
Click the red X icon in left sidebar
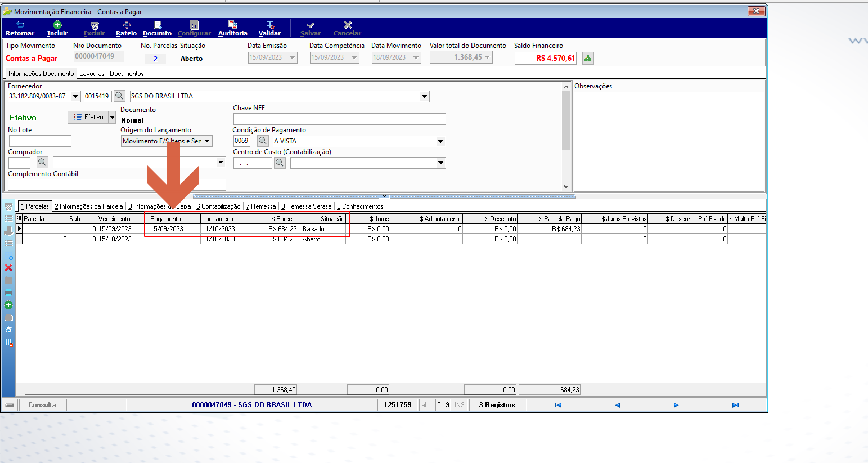(8, 268)
